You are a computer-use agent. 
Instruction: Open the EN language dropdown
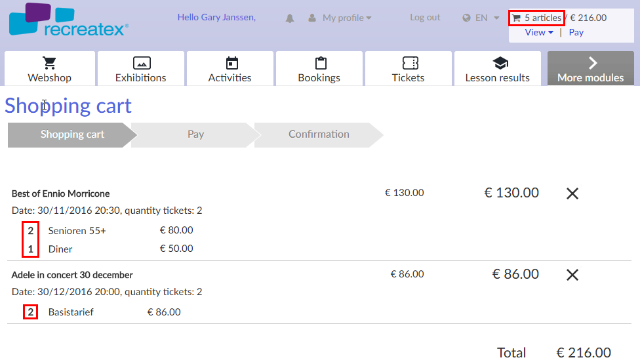point(487,18)
